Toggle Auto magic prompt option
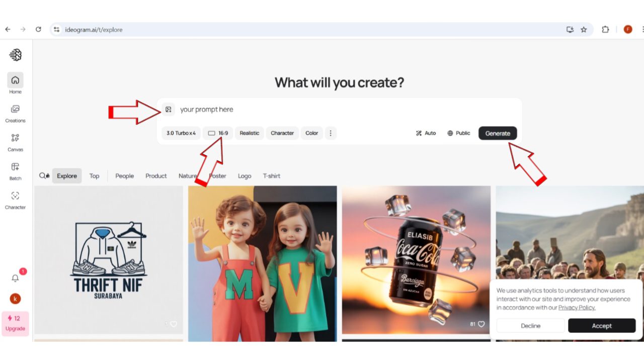The image size is (644, 362). pyautogui.click(x=426, y=133)
